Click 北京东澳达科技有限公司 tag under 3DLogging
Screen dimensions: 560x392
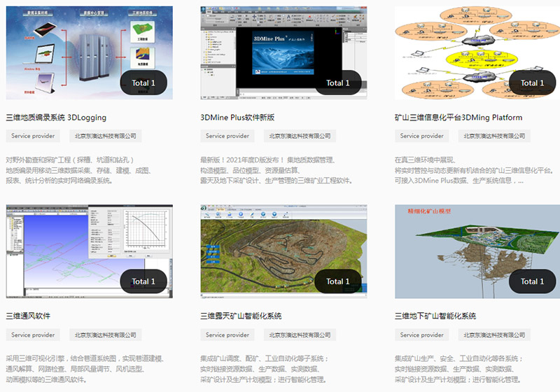click(x=106, y=136)
